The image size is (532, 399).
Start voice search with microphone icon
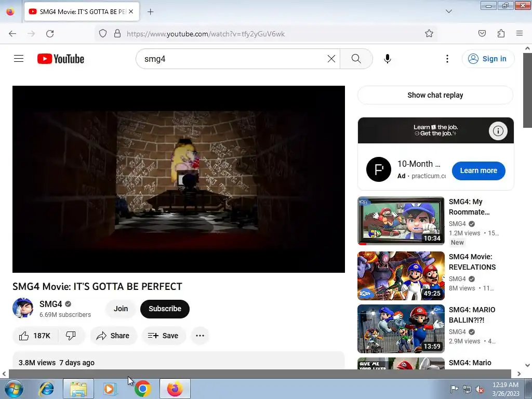387,59
